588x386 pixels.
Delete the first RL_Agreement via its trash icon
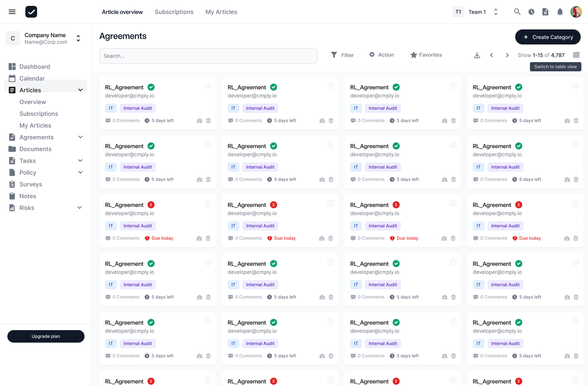pos(208,120)
